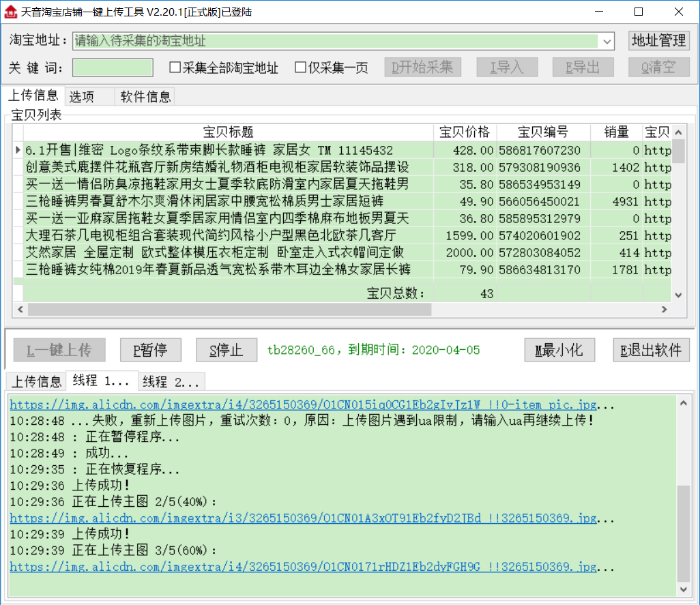
Task: Sort by 销量 column header
Action: [616, 132]
